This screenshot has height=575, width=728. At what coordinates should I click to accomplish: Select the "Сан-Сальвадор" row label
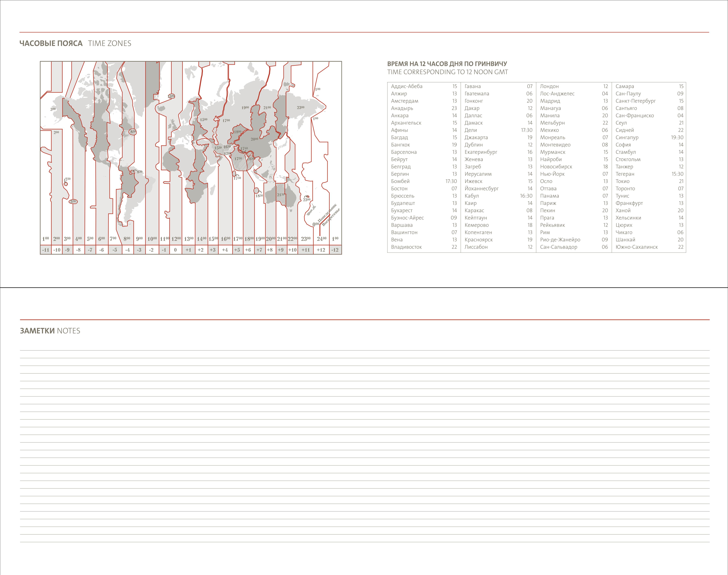559,247
